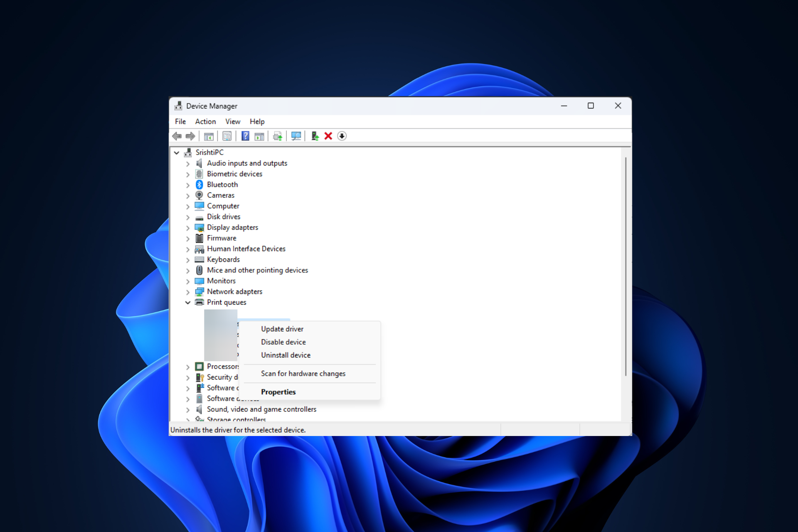Select the chip icon beside Firmware
The width and height of the screenshot is (798, 532).
pos(199,238)
